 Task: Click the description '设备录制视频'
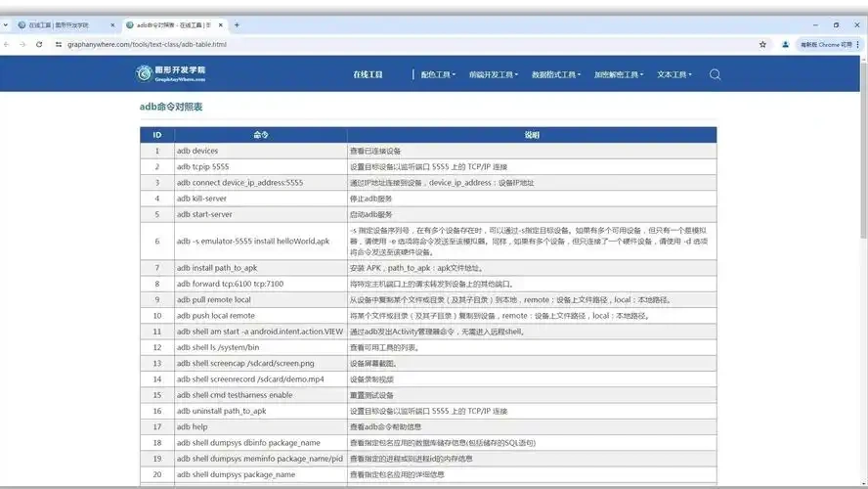tap(371, 379)
